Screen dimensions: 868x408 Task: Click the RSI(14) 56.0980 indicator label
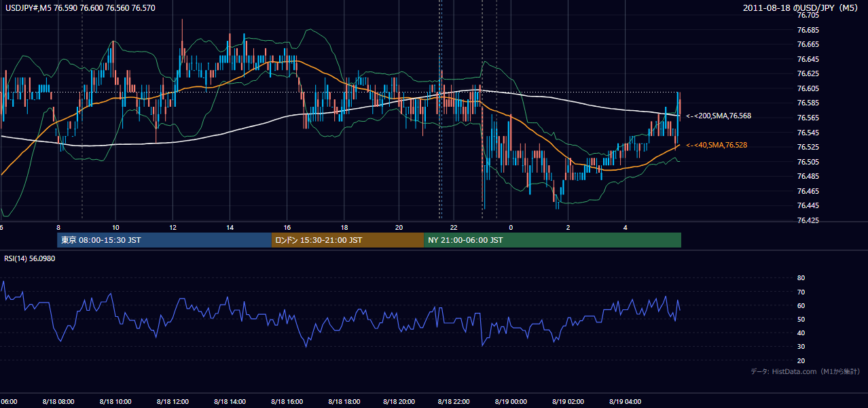(30, 258)
